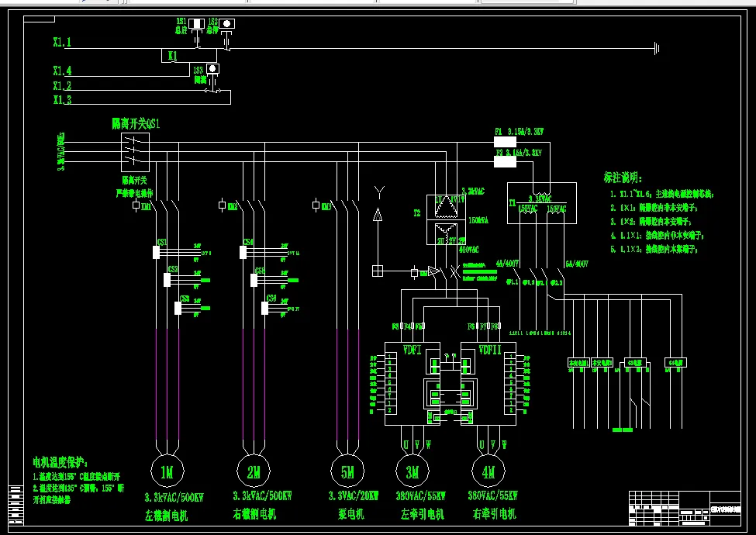
Task: Pick the 150kVA transformer rating text
Action: [x=478, y=220]
